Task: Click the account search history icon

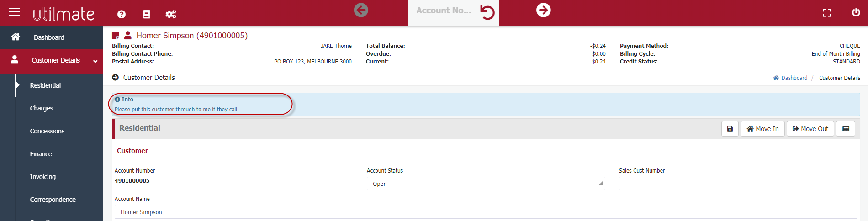Action: tap(487, 12)
